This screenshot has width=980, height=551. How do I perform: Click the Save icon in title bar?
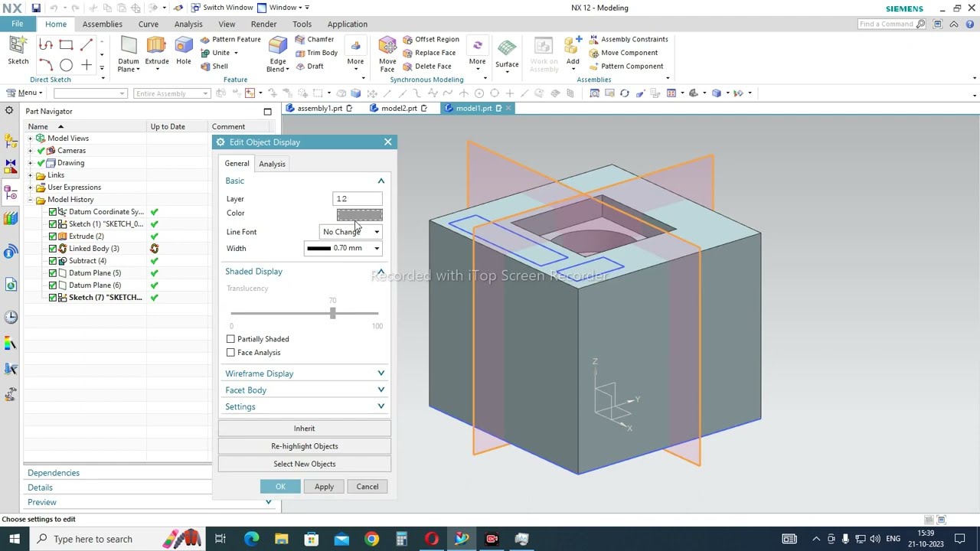(x=36, y=8)
